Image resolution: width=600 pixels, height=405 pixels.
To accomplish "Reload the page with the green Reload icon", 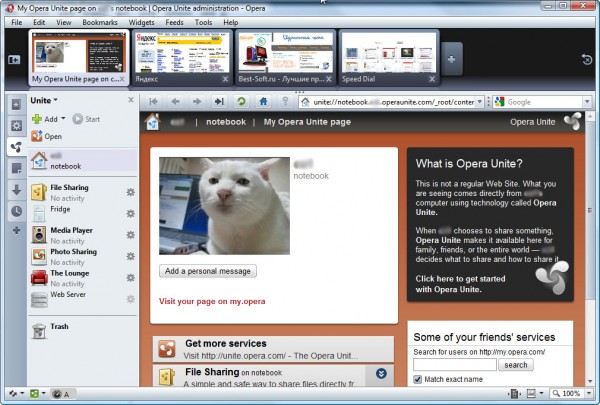I will click(241, 101).
